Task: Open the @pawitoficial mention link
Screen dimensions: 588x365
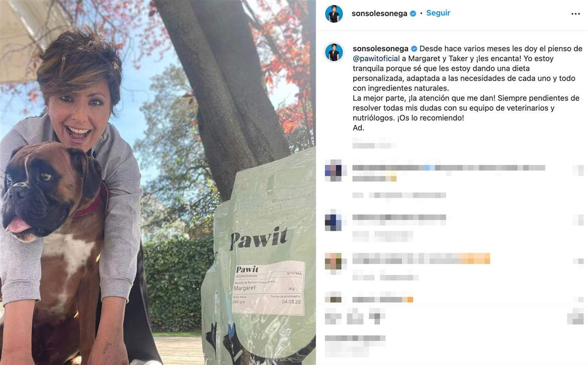Action: pyautogui.click(x=373, y=59)
